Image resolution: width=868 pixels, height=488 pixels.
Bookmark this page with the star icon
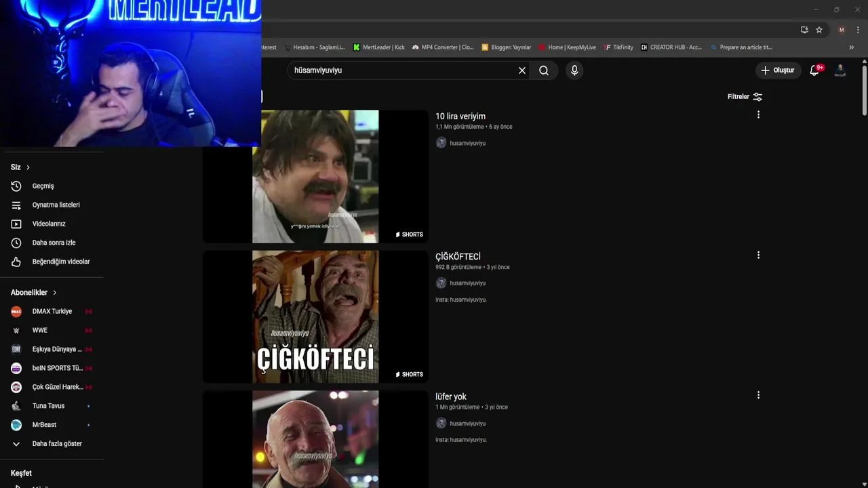[819, 30]
